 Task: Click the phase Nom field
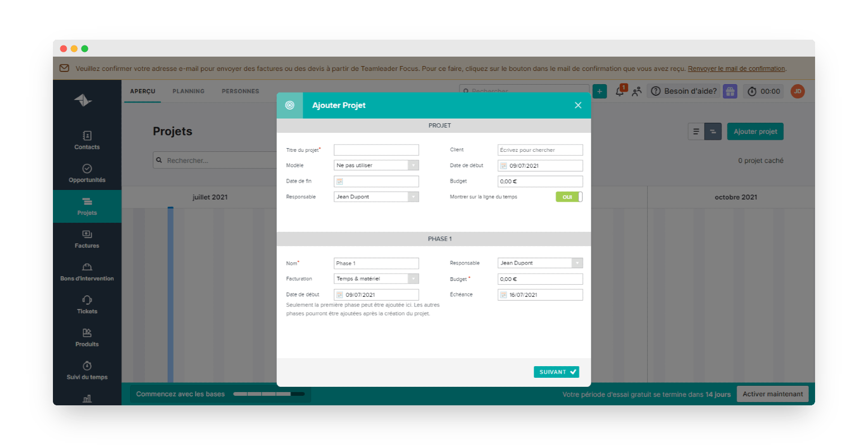(x=376, y=263)
